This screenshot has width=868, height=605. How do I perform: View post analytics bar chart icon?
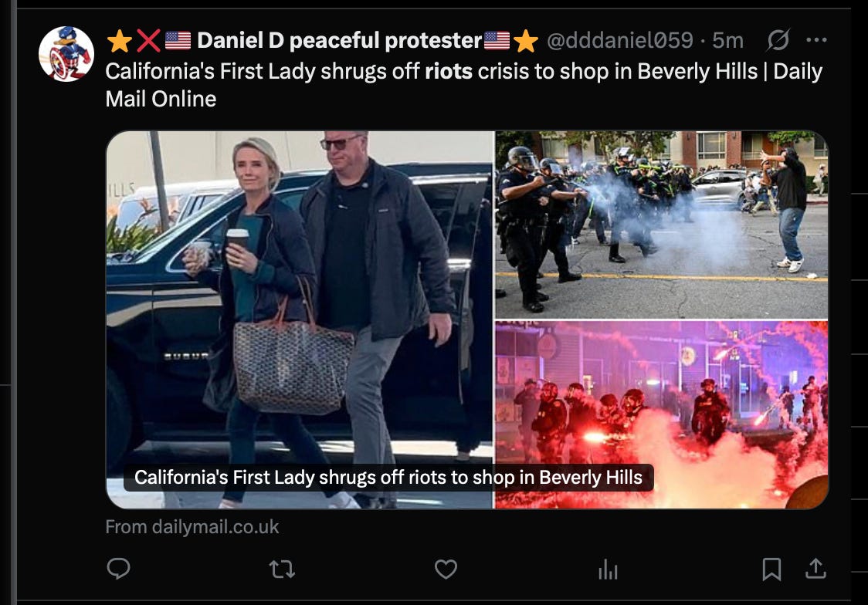point(608,569)
